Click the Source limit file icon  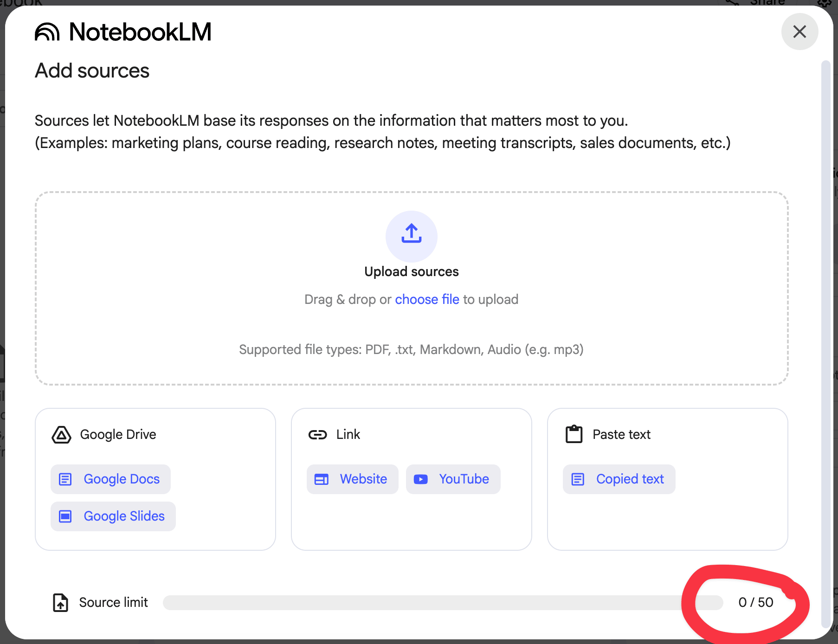[x=60, y=602]
